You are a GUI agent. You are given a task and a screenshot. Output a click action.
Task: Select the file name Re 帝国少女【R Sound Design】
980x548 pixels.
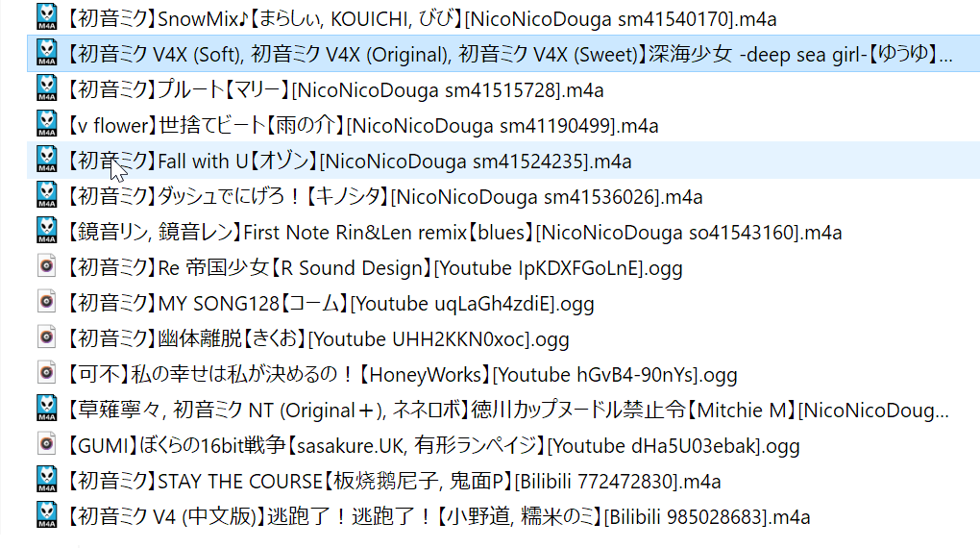coord(375,268)
